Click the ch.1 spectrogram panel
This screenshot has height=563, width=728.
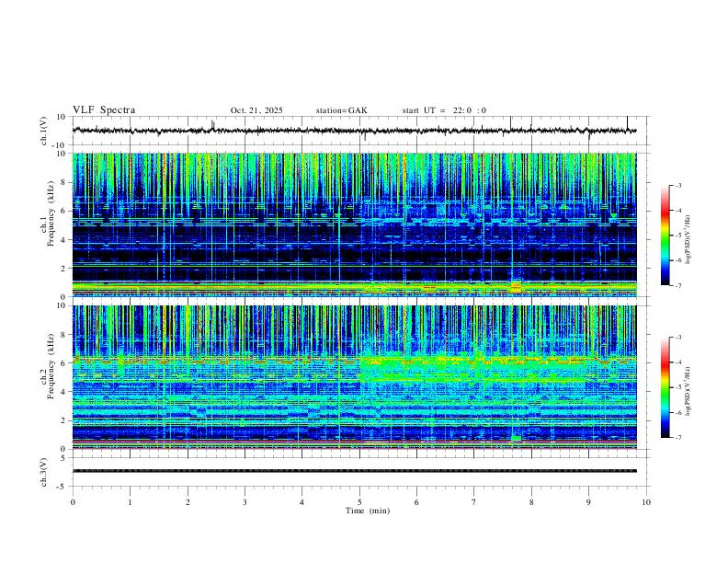point(354,224)
